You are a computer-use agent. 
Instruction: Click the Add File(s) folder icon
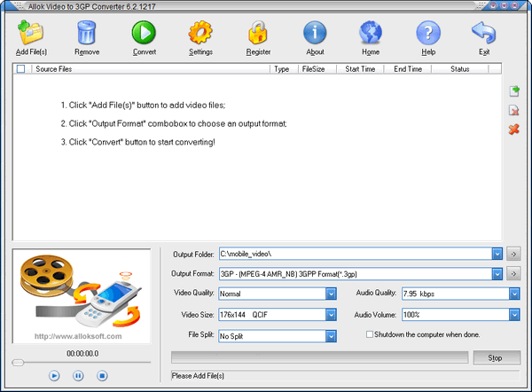click(x=30, y=32)
